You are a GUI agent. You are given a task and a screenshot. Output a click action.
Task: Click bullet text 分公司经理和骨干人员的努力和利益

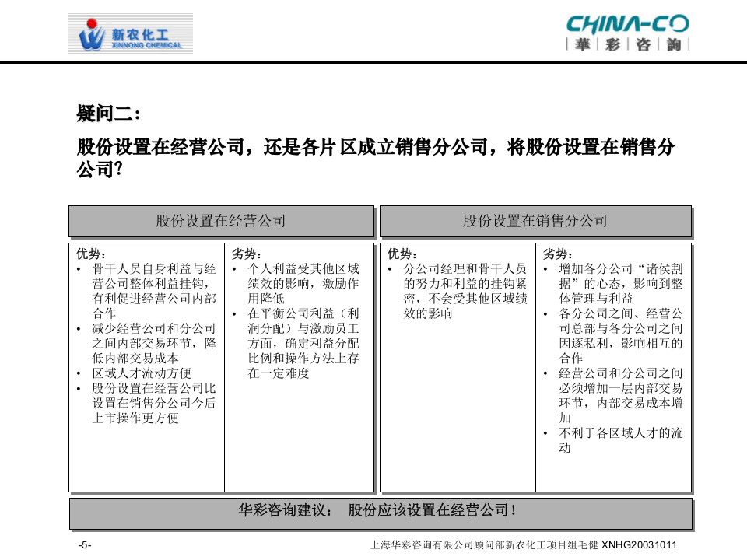coord(465,291)
